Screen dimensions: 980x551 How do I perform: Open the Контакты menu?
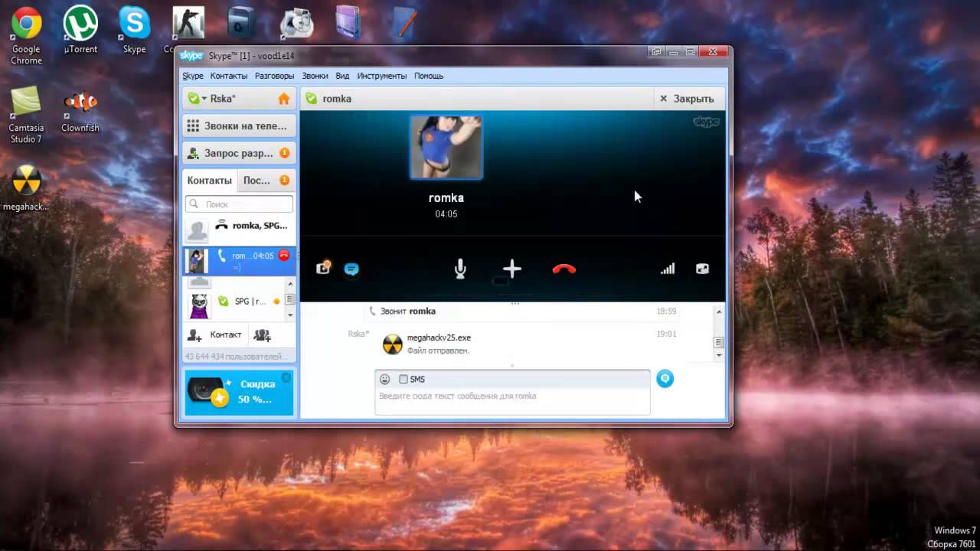(229, 76)
